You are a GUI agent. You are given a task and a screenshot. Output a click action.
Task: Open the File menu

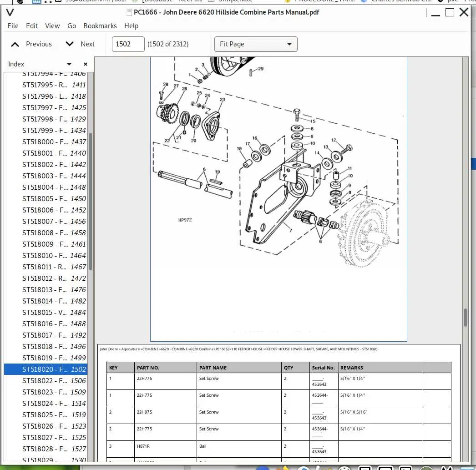click(x=13, y=26)
